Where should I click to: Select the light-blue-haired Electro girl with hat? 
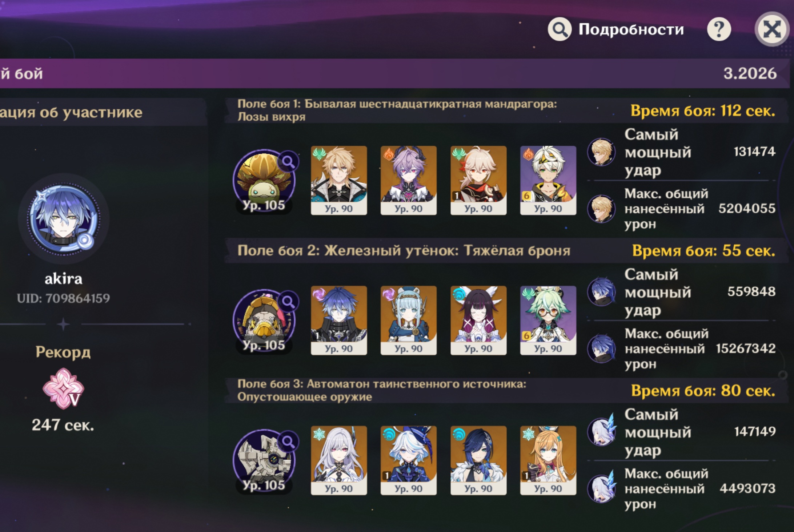409,320
